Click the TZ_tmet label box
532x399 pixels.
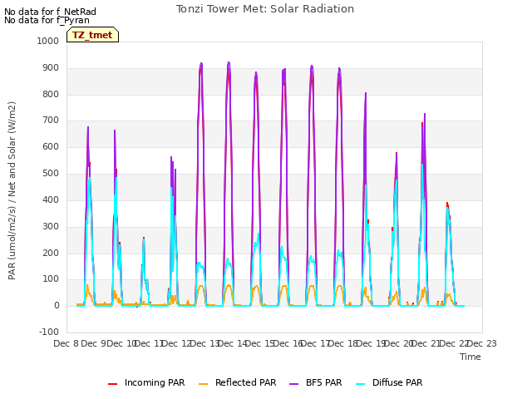point(92,35)
